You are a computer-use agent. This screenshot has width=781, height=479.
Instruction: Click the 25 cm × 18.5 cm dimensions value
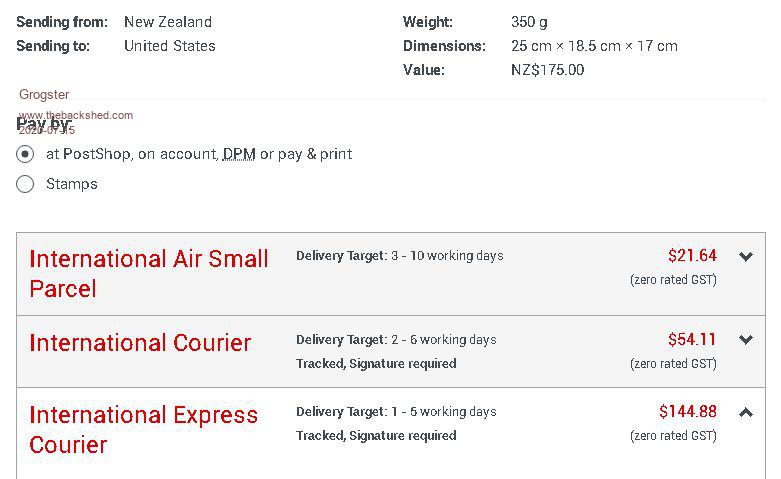594,46
